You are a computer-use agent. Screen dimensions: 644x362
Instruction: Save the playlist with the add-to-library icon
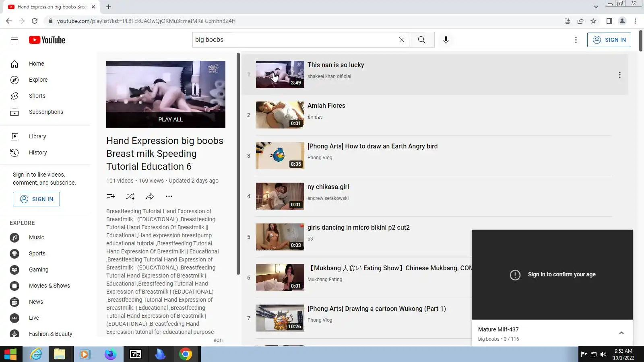(x=111, y=196)
